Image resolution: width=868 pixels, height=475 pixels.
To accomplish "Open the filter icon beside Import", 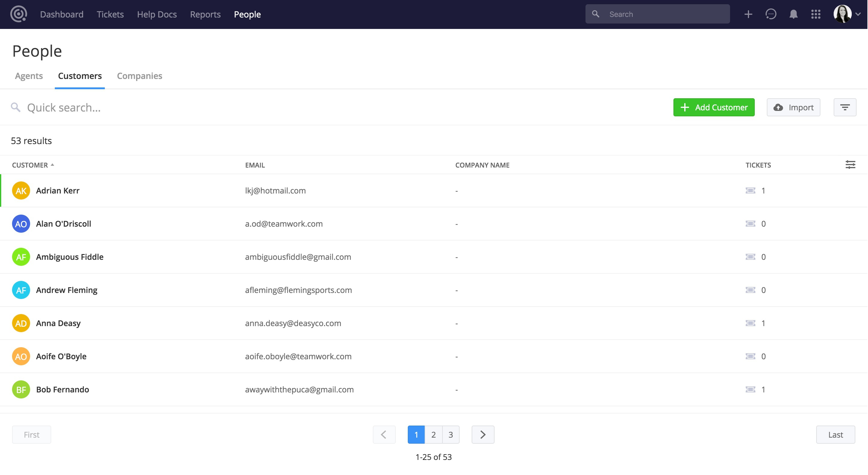I will 845,107.
